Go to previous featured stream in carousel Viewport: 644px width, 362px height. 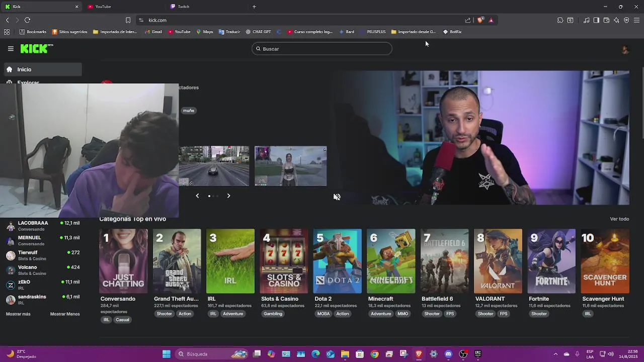click(x=197, y=196)
